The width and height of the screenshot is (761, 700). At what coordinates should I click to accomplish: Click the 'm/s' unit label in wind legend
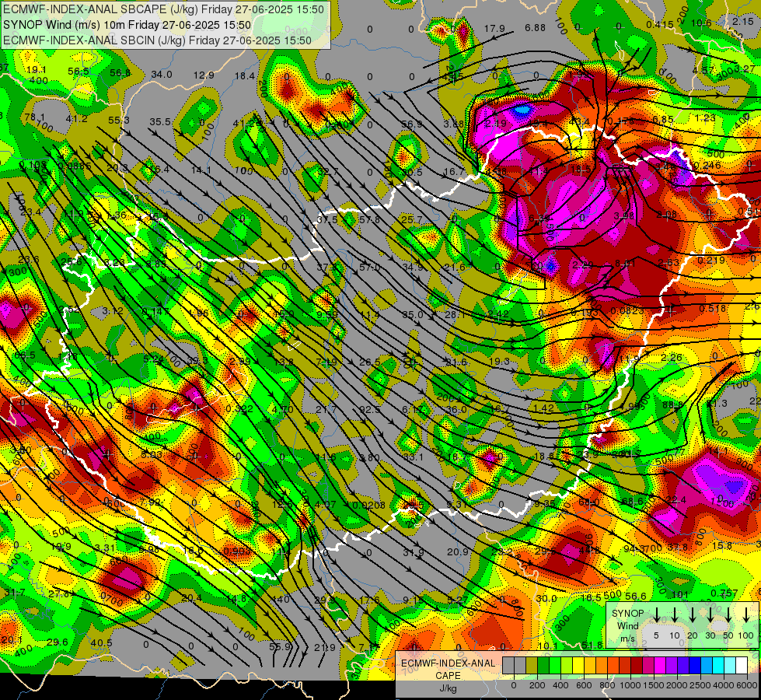tap(627, 639)
